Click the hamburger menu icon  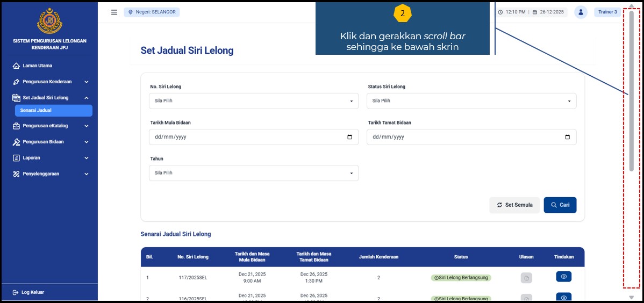coord(114,12)
